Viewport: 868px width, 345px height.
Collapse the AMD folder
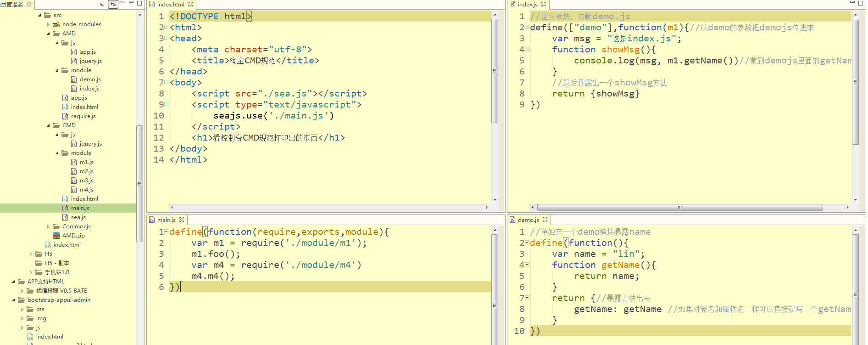click(x=48, y=34)
